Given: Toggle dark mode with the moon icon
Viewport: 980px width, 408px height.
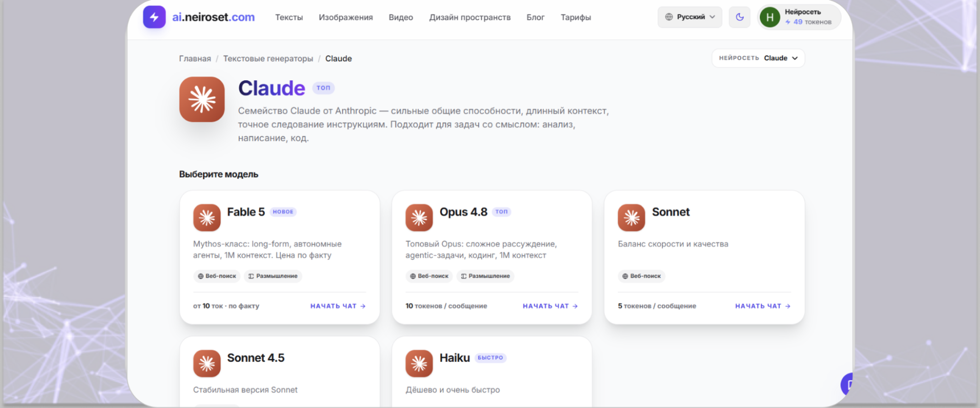Looking at the screenshot, I should (740, 17).
